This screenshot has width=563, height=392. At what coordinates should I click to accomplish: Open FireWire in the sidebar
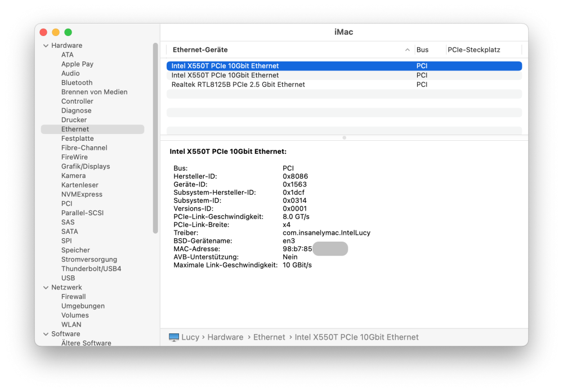click(x=74, y=157)
